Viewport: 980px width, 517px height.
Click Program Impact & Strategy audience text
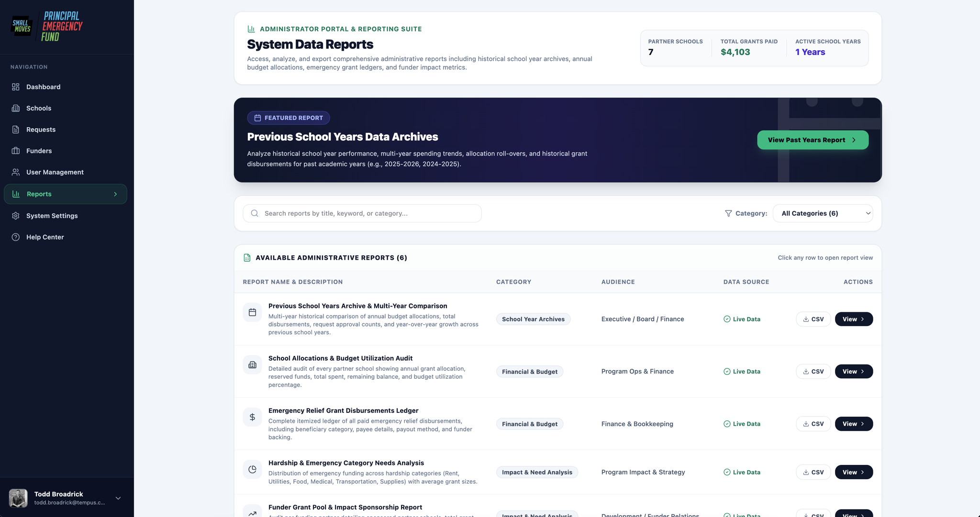click(x=643, y=472)
